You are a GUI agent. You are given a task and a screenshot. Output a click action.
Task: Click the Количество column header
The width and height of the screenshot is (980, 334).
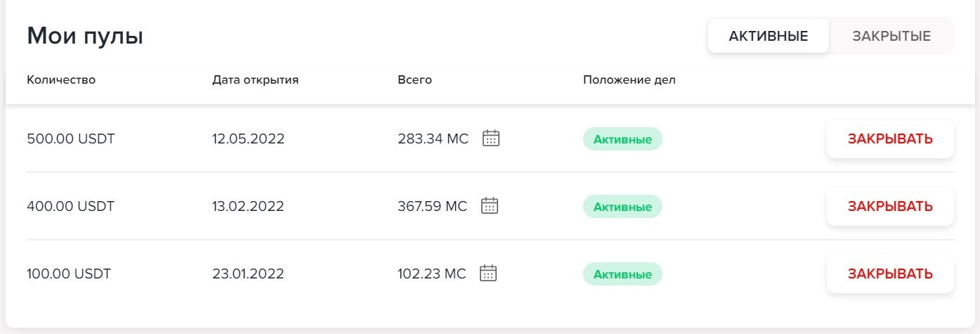coord(61,79)
